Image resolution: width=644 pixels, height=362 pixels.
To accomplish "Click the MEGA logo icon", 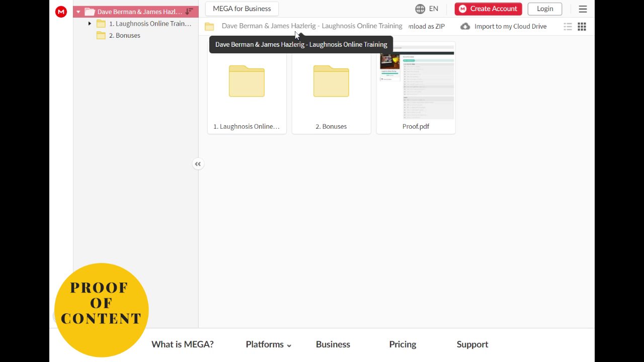I will click(61, 12).
